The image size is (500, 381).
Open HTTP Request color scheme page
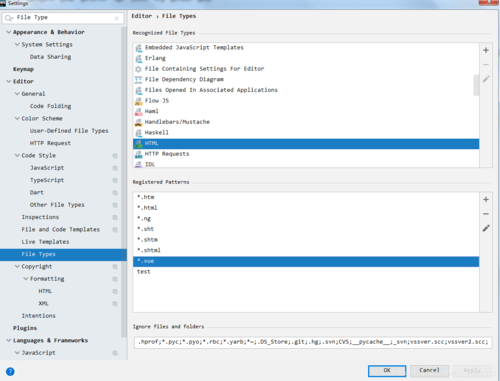click(50, 143)
